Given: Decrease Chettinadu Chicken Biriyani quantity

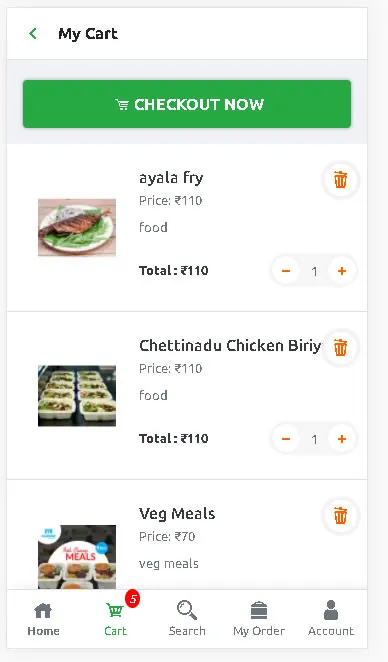Looking at the screenshot, I should click(286, 439).
